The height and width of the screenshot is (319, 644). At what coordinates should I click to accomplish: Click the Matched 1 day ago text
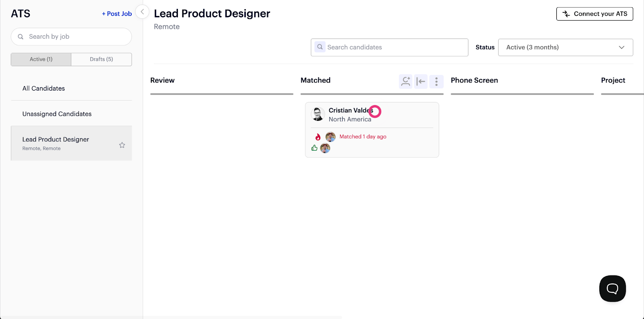(363, 137)
